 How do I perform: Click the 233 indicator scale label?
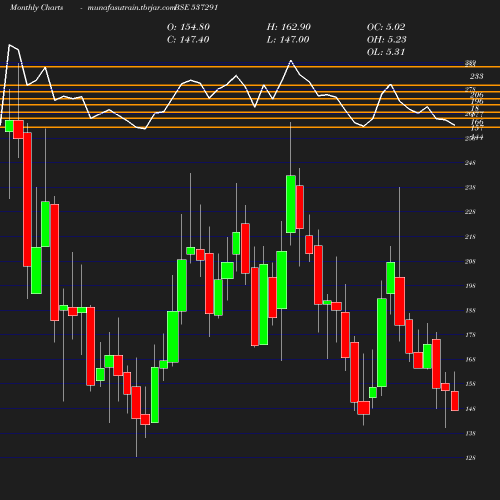(x=477, y=76)
